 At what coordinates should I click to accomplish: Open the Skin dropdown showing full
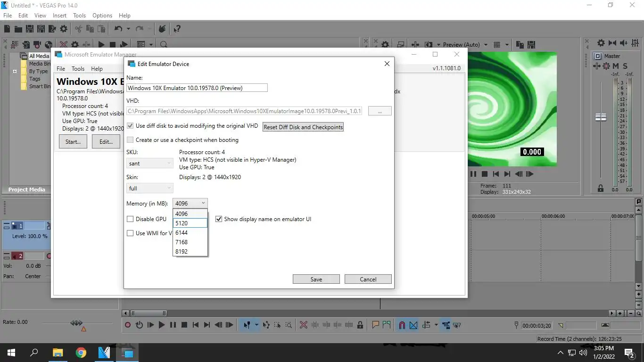tap(150, 188)
